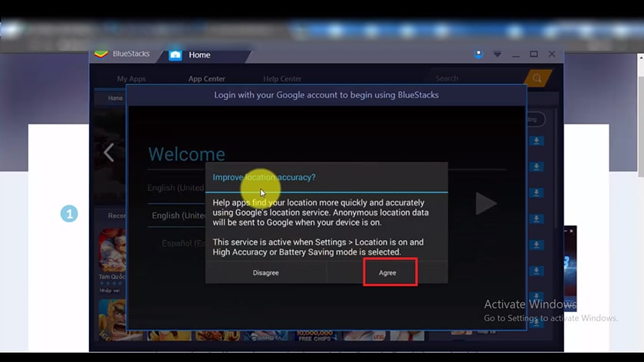This screenshot has width=644, height=362.
Task: Click the Home tab icon
Action: click(x=176, y=54)
